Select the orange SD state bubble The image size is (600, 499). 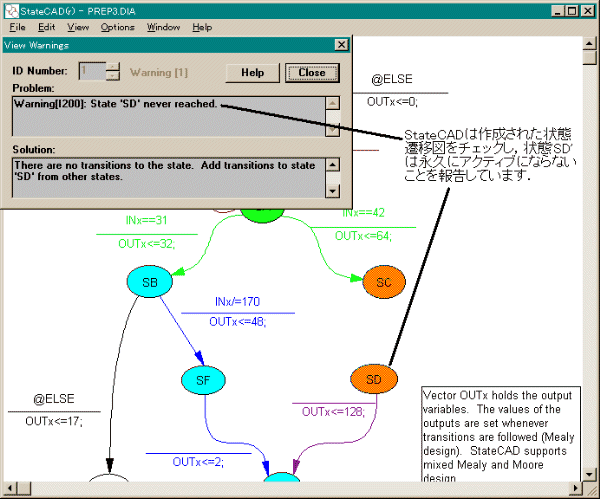[x=374, y=380]
